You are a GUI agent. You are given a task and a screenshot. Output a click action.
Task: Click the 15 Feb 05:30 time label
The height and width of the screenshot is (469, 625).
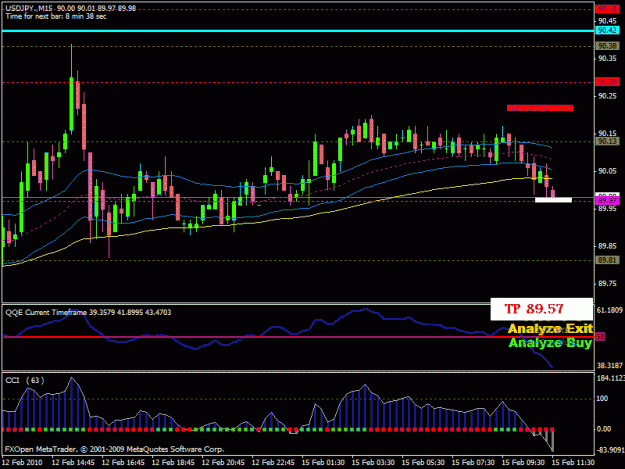point(423,463)
